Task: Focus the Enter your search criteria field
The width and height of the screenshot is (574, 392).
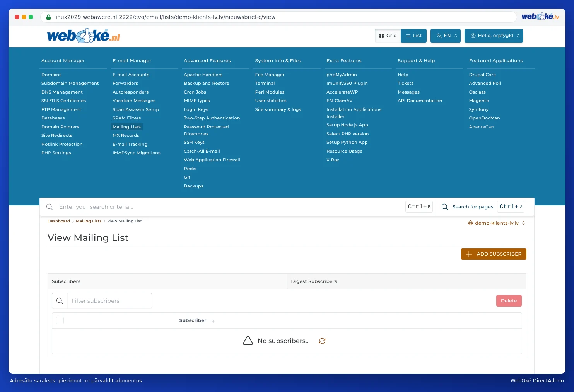Action: pyautogui.click(x=230, y=207)
